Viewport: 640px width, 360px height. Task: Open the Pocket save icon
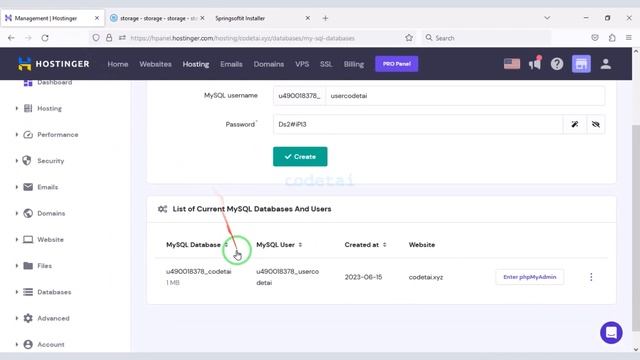click(595, 38)
